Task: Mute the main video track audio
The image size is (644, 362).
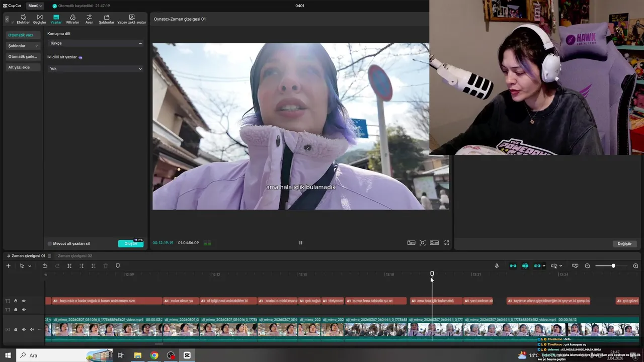Action: tap(32, 330)
